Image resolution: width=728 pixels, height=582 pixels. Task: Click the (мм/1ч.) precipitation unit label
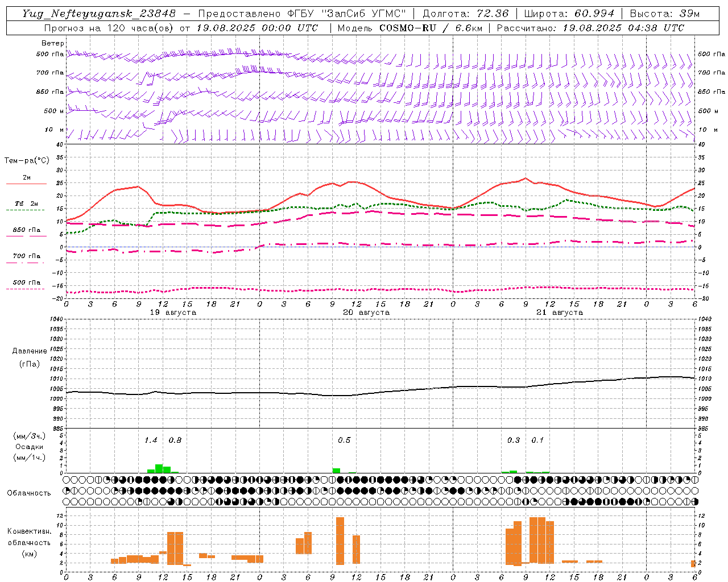tap(30, 458)
